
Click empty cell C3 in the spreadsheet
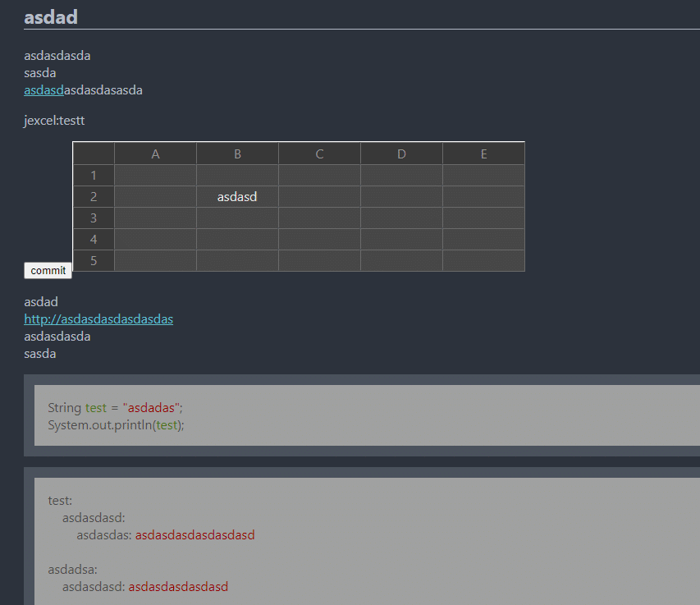tap(320, 218)
